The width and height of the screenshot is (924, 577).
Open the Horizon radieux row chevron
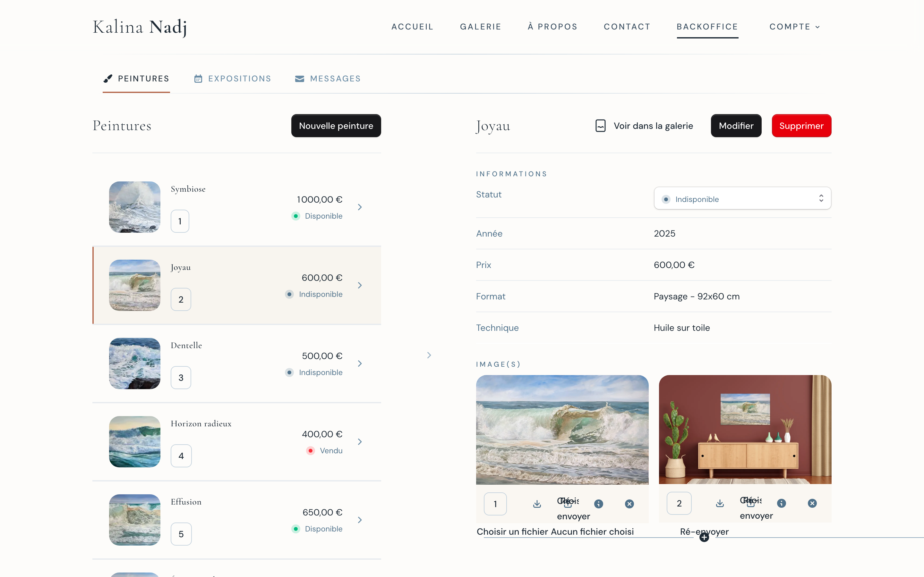pos(360,441)
